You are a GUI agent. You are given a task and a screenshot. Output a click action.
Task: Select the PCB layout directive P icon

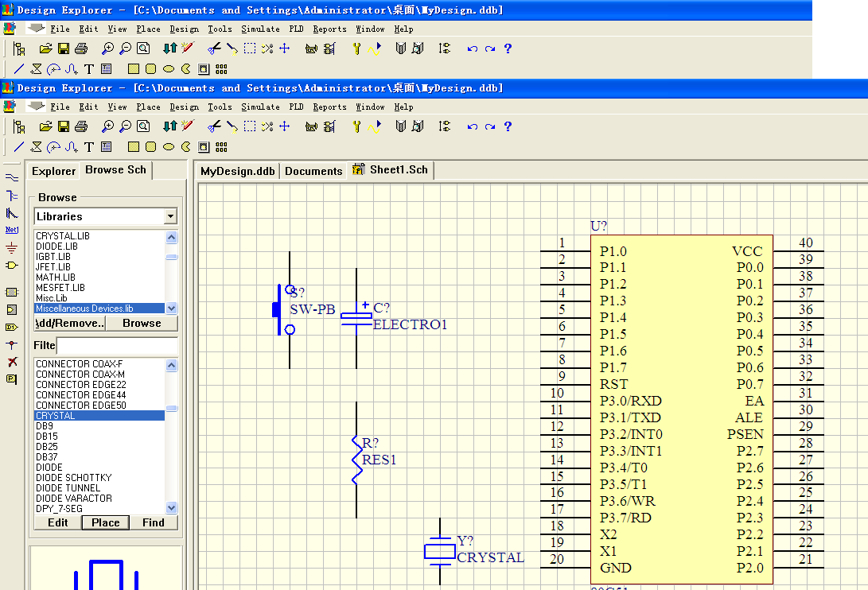point(11,379)
